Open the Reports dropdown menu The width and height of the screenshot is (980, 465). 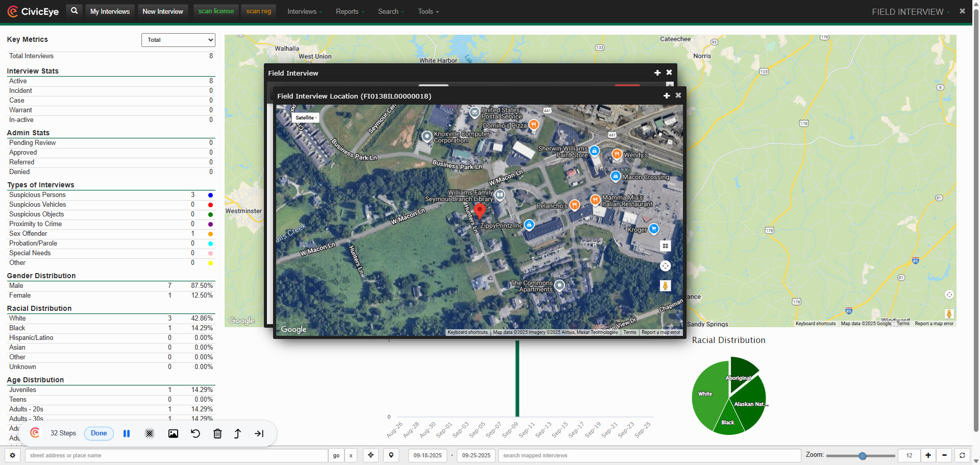pos(350,11)
